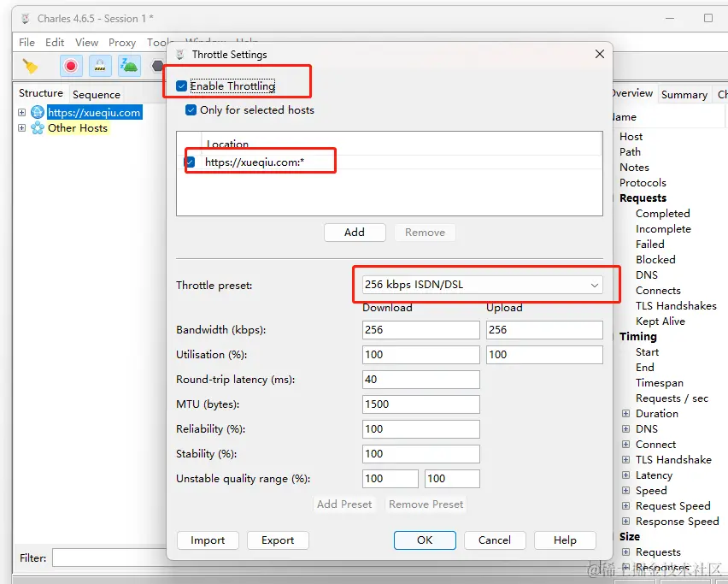Click the Help button
This screenshot has width=728, height=584.
pyautogui.click(x=565, y=540)
